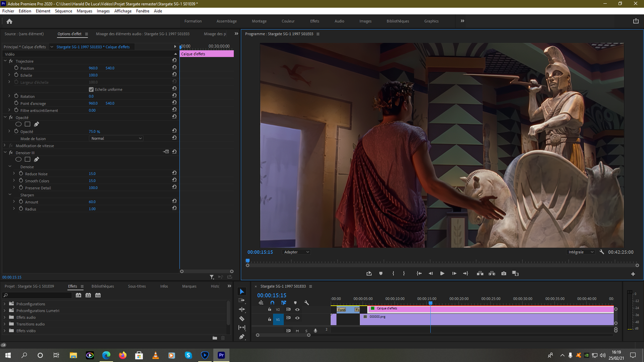Toggle V2 track output eye

click(x=297, y=310)
